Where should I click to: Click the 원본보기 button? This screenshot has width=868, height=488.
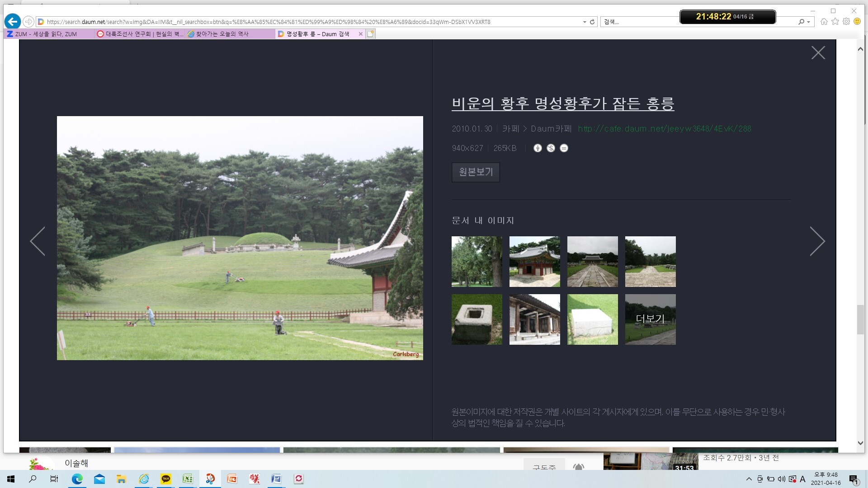[476, 172]
